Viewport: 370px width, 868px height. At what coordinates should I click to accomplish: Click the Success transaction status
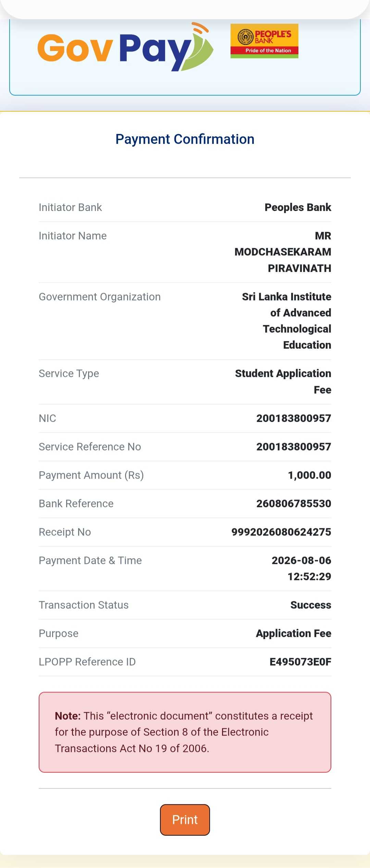click(311, 605)
